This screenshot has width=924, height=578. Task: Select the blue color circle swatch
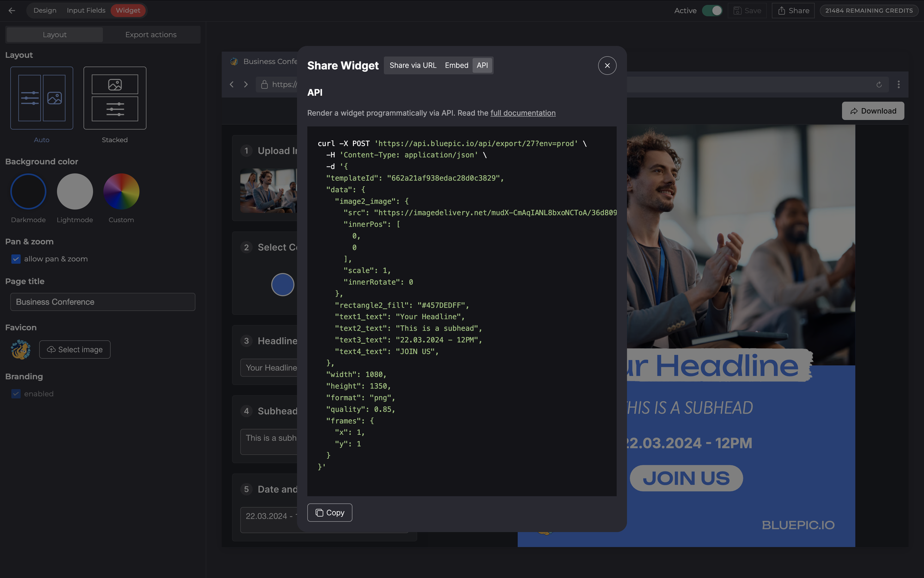pos(283,284)
